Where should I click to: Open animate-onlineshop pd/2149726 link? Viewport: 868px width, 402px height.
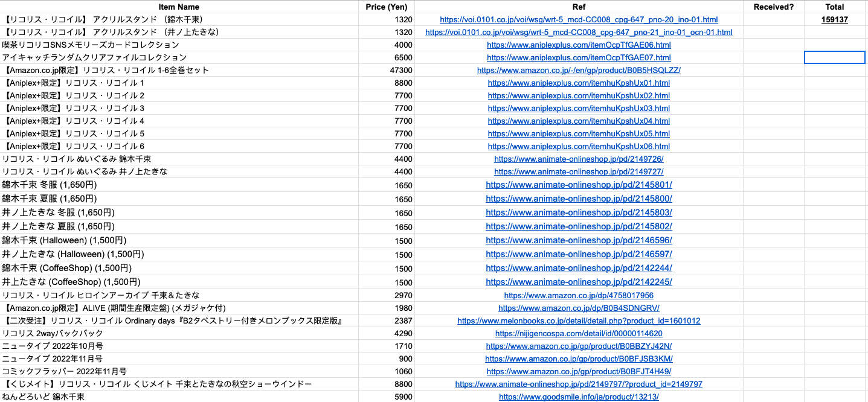point(579,159)
